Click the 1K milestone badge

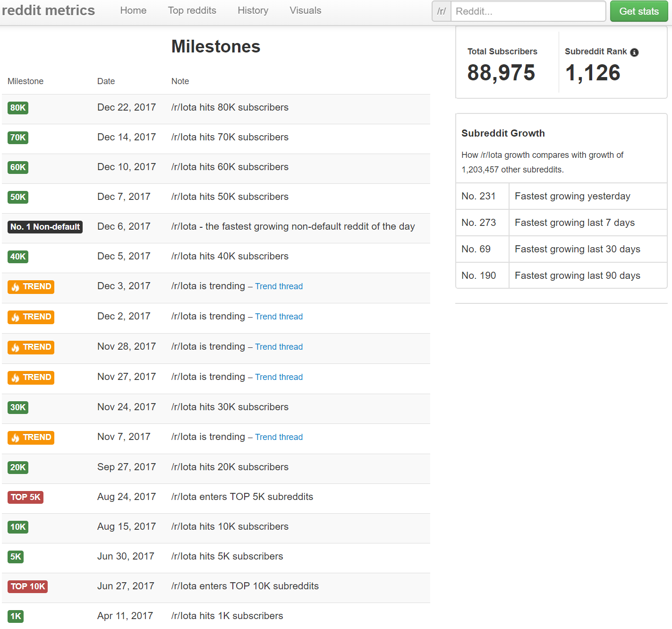point(16,616)
